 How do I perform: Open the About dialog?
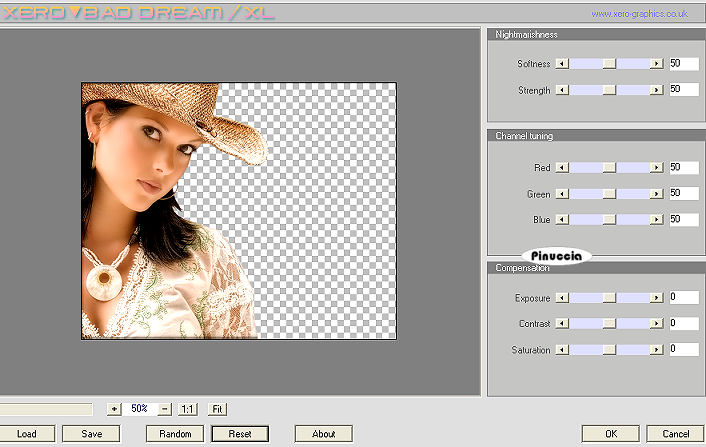click(x=323, y=434)
